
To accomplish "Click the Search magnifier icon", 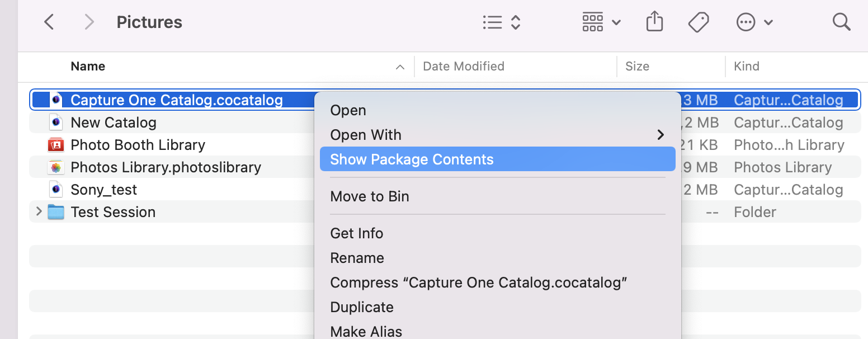I will coord(841,22).
